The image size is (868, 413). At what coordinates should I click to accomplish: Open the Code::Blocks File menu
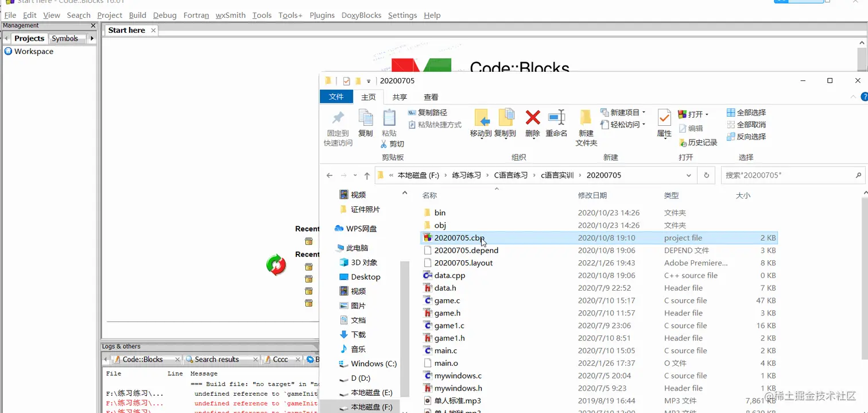point(10,15)
